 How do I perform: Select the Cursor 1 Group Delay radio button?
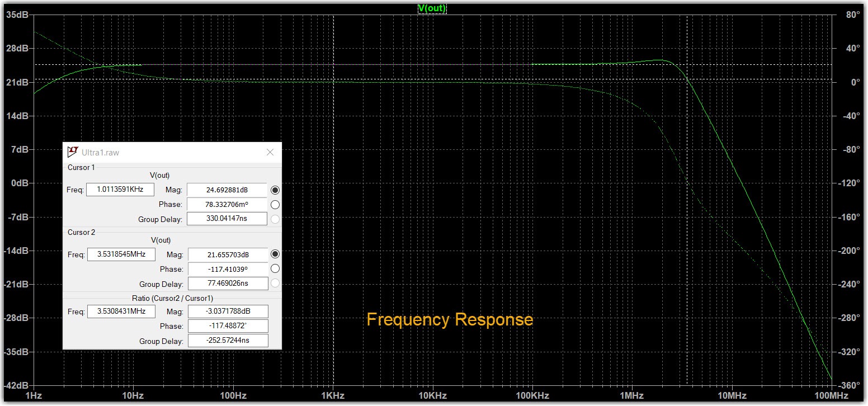(275, 219)
